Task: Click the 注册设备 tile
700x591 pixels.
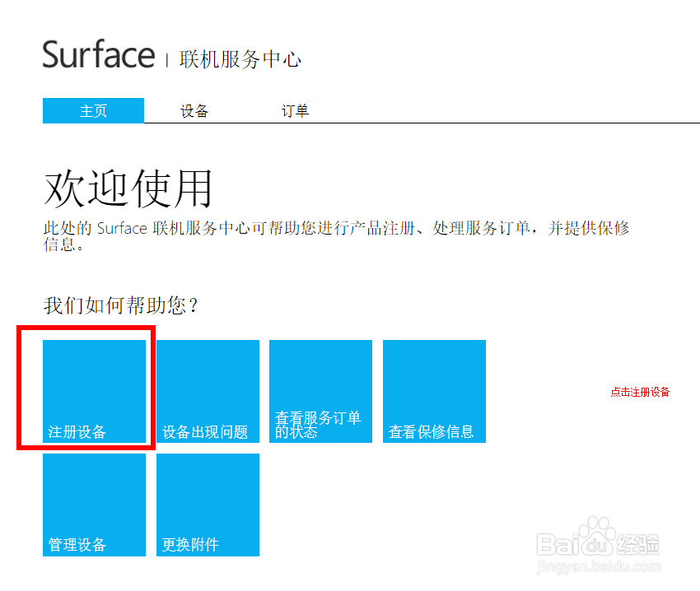Action: coord(94,391)
